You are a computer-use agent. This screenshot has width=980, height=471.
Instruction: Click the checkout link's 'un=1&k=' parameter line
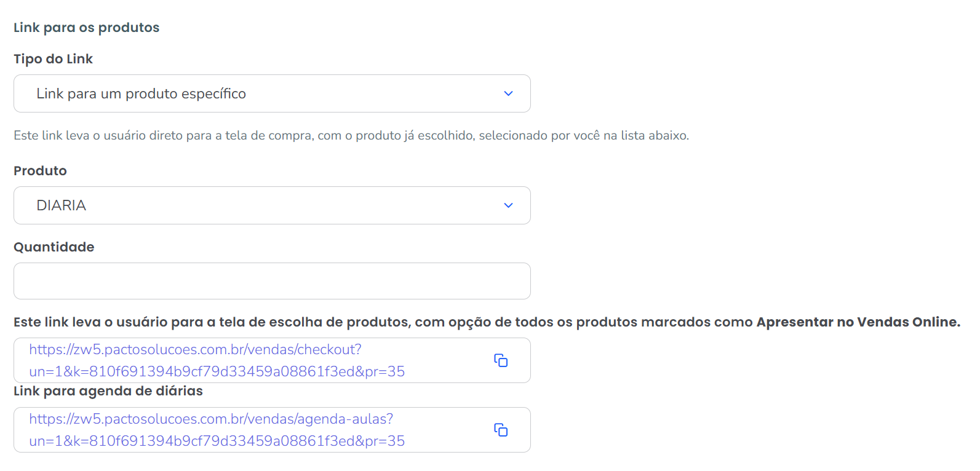pyautogui.click(x=217, y=372)
